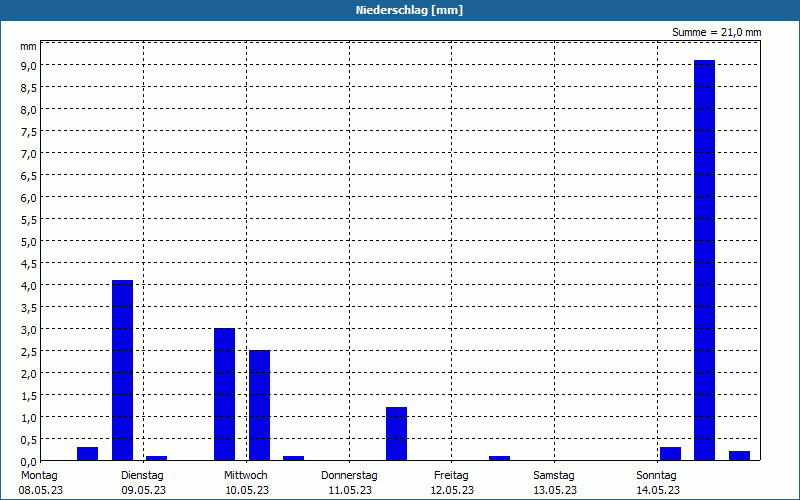Screen dimensions: 800x500
Task: Click the last small bar on Sonntag
Action: (x=739, y=456)
